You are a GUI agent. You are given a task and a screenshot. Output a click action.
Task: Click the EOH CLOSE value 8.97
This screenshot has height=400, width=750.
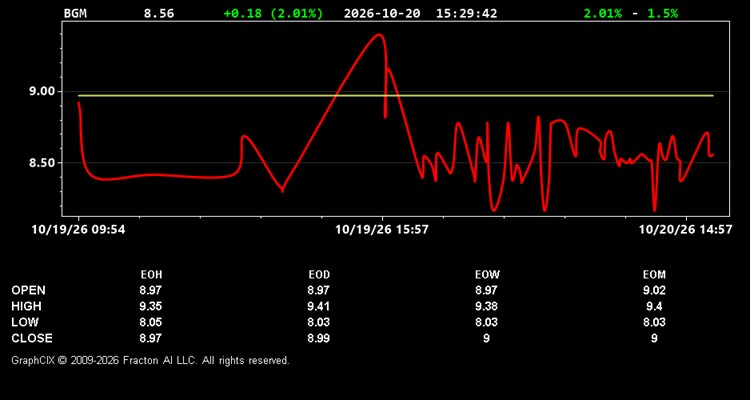tap(151, 338)
